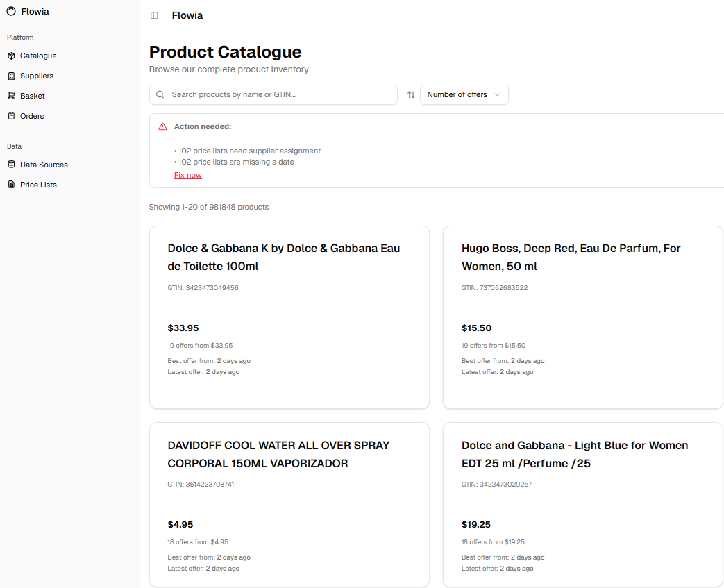Click the Basket cart icon
Screen dimensions: 724x588
click(12, 96)
